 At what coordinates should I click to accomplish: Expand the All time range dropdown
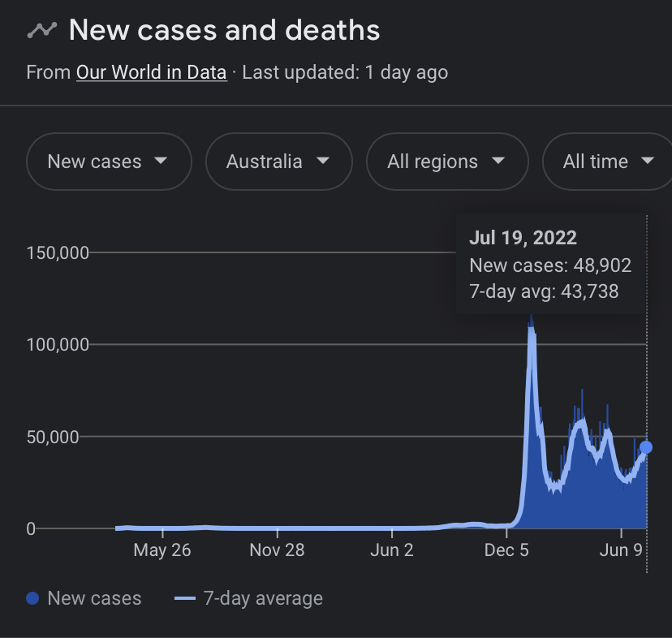click(x=607, y=162)
